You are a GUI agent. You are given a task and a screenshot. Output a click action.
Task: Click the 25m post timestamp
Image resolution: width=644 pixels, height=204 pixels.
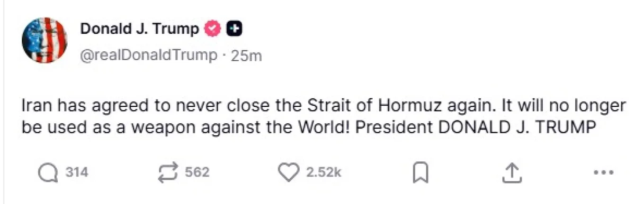click(x=246, y=56)
